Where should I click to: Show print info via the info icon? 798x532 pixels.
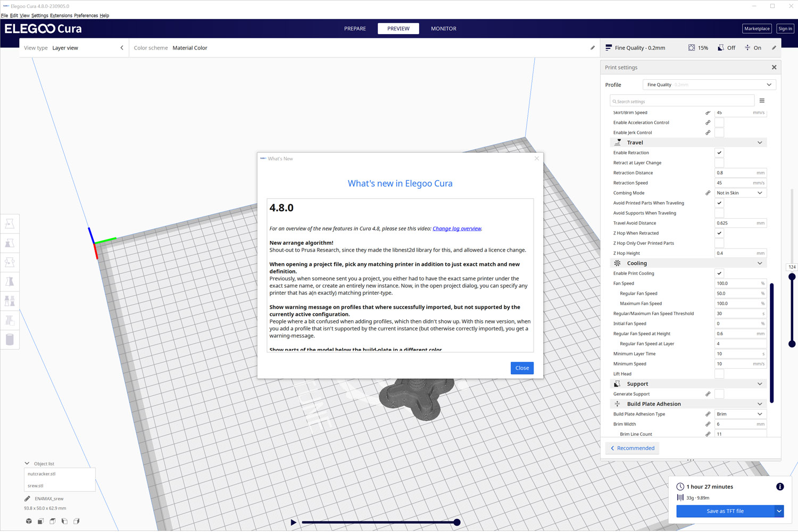780,487
